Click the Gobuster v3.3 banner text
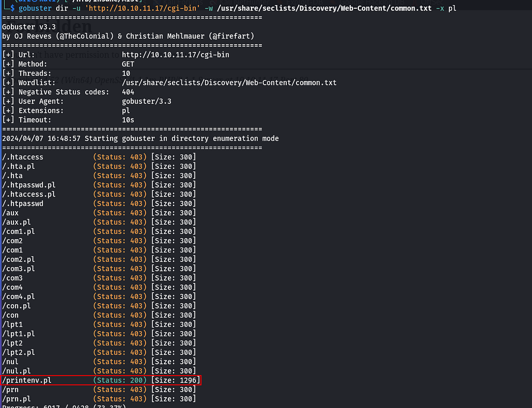Image resolution: width=532 pixels, height=408 pixels. (x=29, y=27)
